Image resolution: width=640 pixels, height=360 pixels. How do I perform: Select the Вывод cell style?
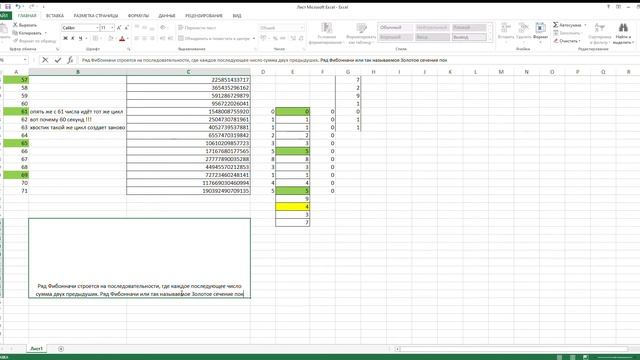click(x=469, y=37)
